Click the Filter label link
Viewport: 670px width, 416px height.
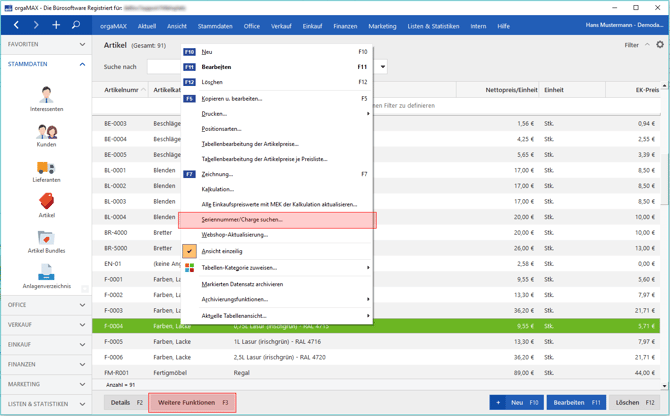[631, 45]
